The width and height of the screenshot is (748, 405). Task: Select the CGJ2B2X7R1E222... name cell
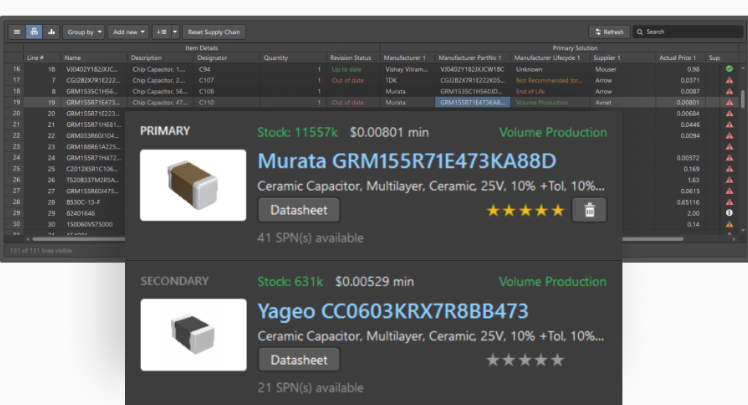pos(94,80)
